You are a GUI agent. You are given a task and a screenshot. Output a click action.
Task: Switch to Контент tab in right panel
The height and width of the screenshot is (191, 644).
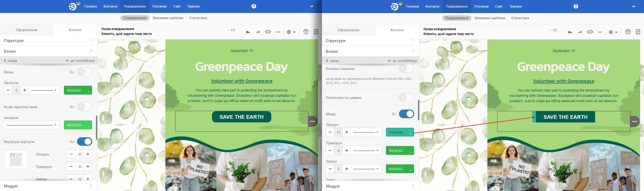(x=397, y=30)
